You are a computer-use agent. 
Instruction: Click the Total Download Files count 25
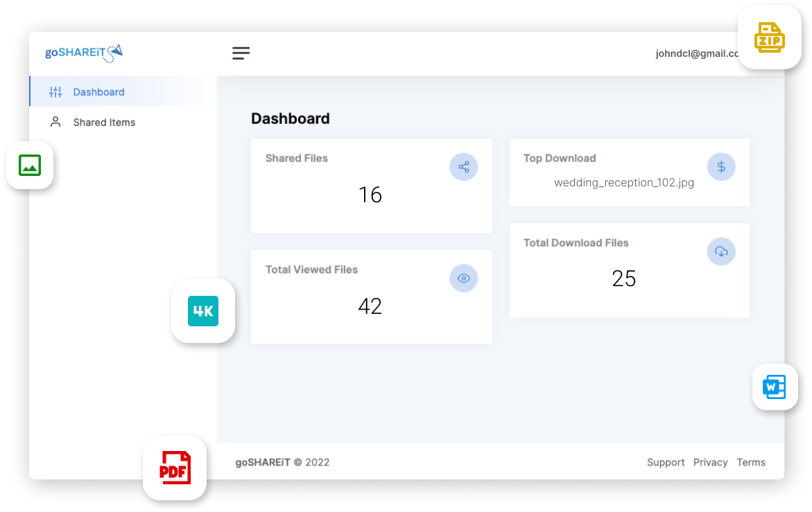(x=624, y=279)
